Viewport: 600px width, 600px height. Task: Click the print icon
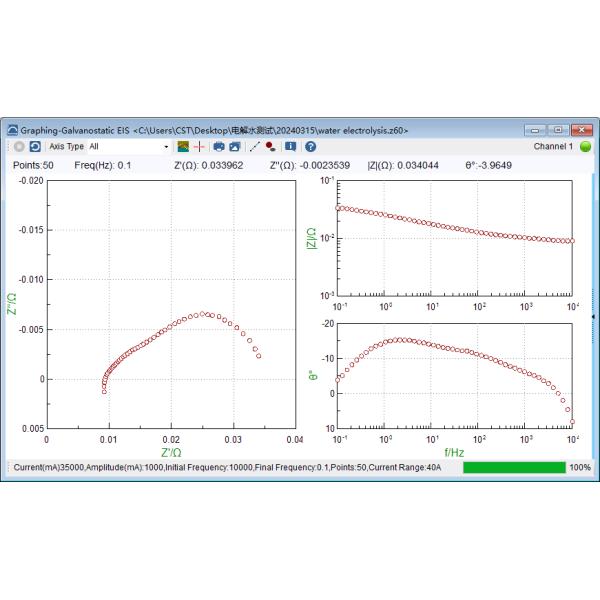[219, 147]
